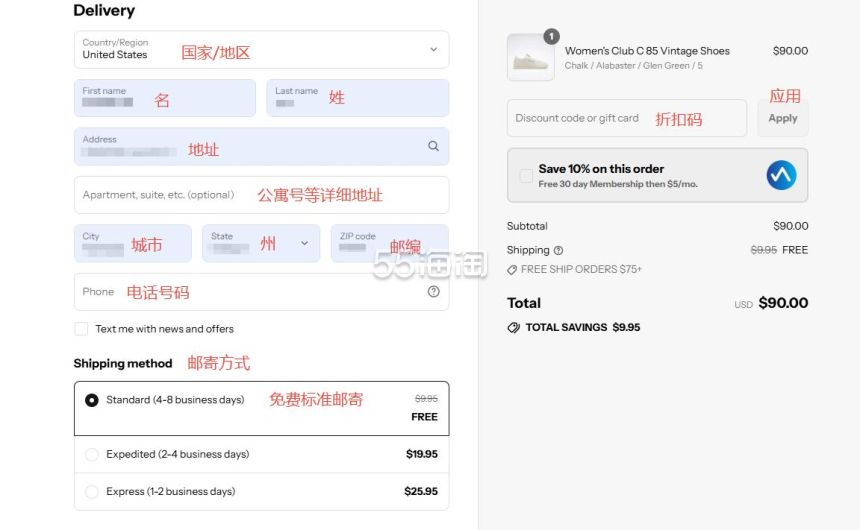This screenshot has height=530, width=860.
Task: Click the total savings tag icon
Action: point(513,327)
